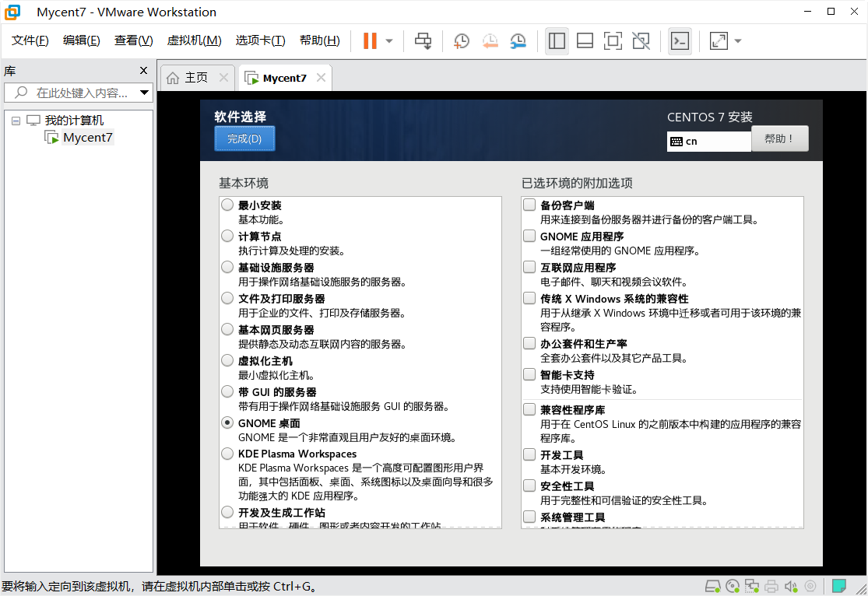Click Send Ctrl+Alt+Del icon

pyautogui.click(x=423, y=41)
